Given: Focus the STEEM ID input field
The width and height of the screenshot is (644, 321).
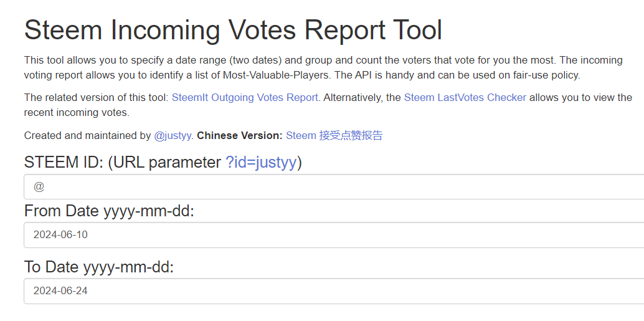Looking at the screenshot, I should (334, 186).
